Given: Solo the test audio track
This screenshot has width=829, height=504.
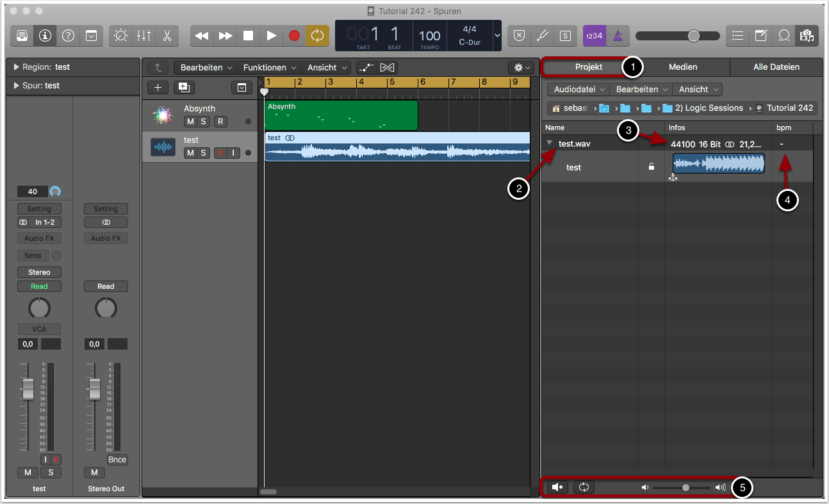Looking at the screenshot, I should pos(203,152).
